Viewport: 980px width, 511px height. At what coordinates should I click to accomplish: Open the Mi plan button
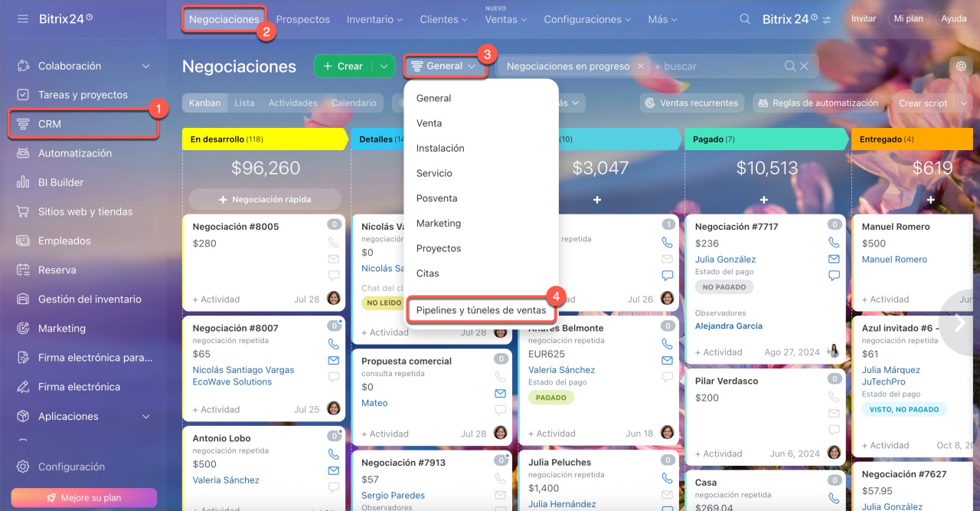pyautogui.click(x=909, y=19)
